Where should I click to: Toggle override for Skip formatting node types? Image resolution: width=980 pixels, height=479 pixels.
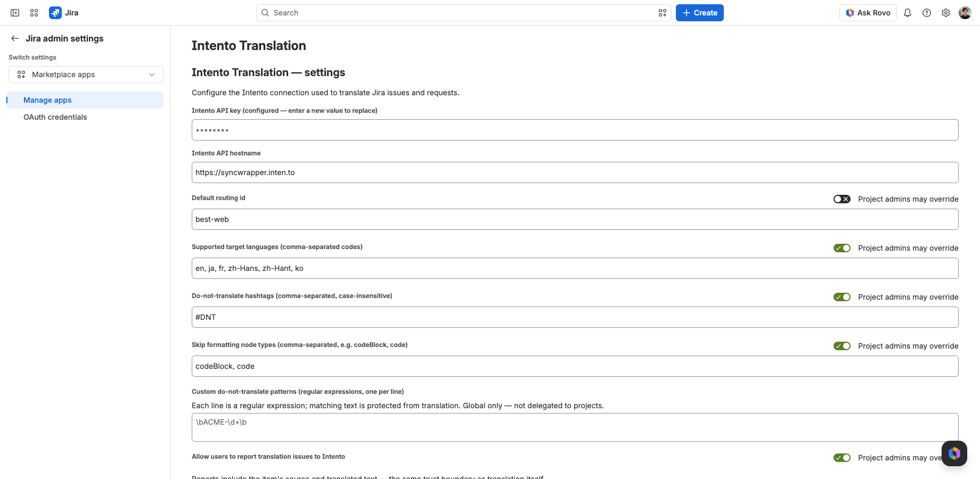tap(842, 346)
